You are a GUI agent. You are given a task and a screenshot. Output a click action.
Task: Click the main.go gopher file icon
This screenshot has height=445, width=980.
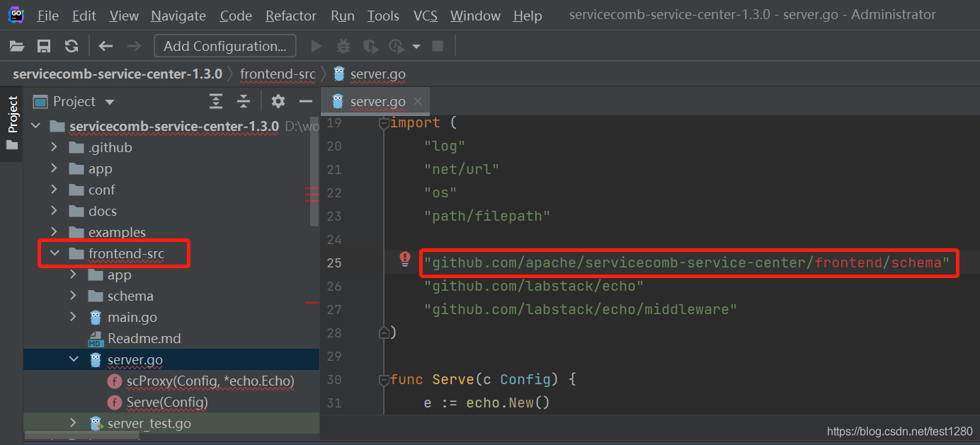96,317
